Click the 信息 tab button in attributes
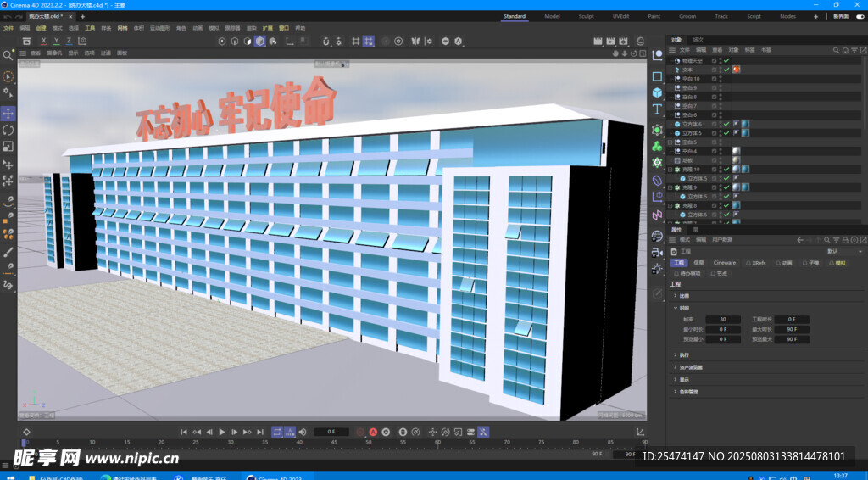The width and height of the screenshot is (868, 480). pyautogui.click(x=698, y=263)
